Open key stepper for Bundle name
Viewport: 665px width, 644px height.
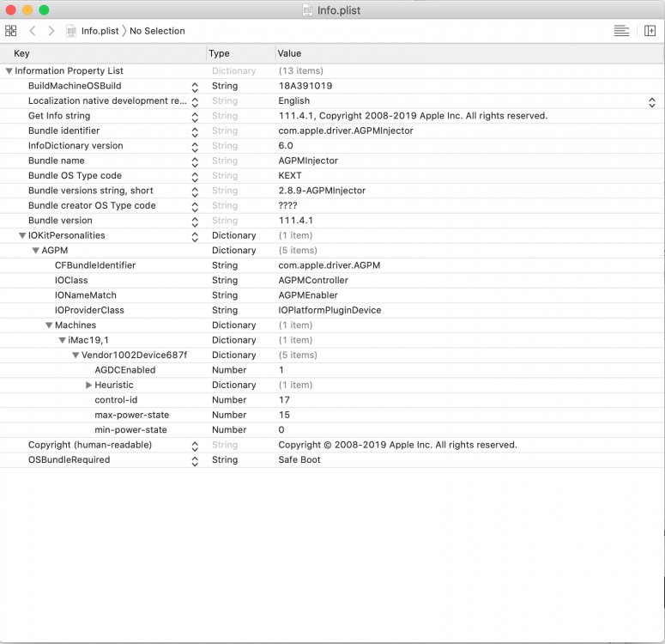click(x=195, y=162)
